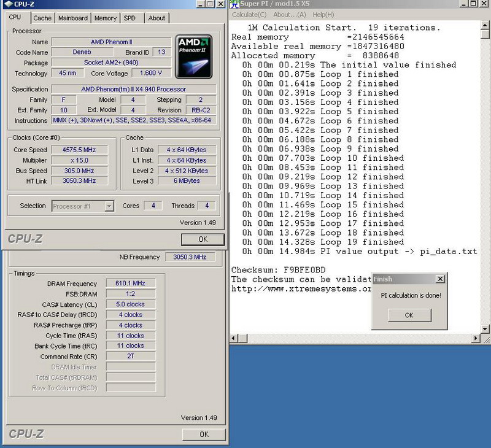Viewport: 491px width, 448px height.
Task: Click the Cycle Time (tRAS) value 11 clocks
Action: 131,336
